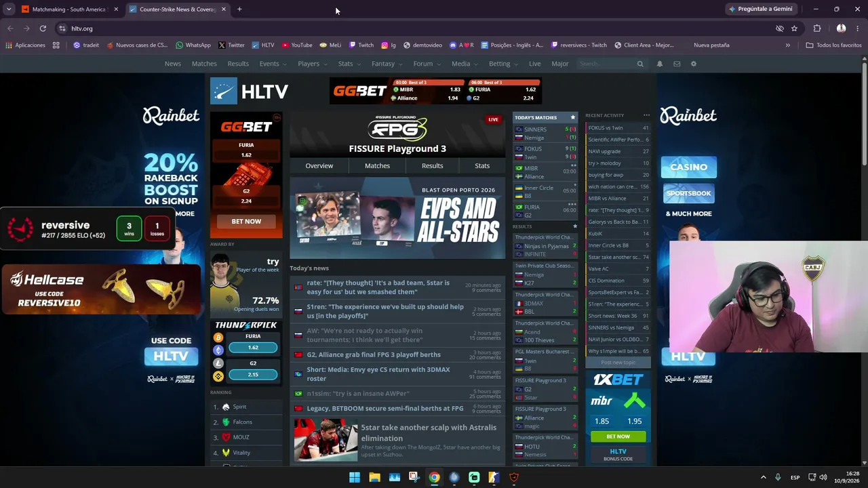Screen dimensions: 868x488
Task: Select the Overview tab of FISSURE Playground 3
Action: point(319,165)
